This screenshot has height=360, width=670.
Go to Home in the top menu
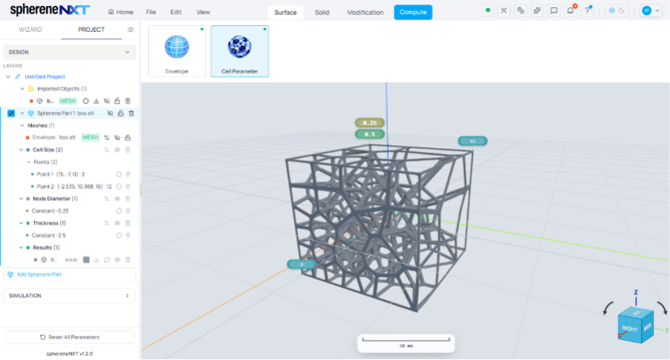click(x=120, y=12)
